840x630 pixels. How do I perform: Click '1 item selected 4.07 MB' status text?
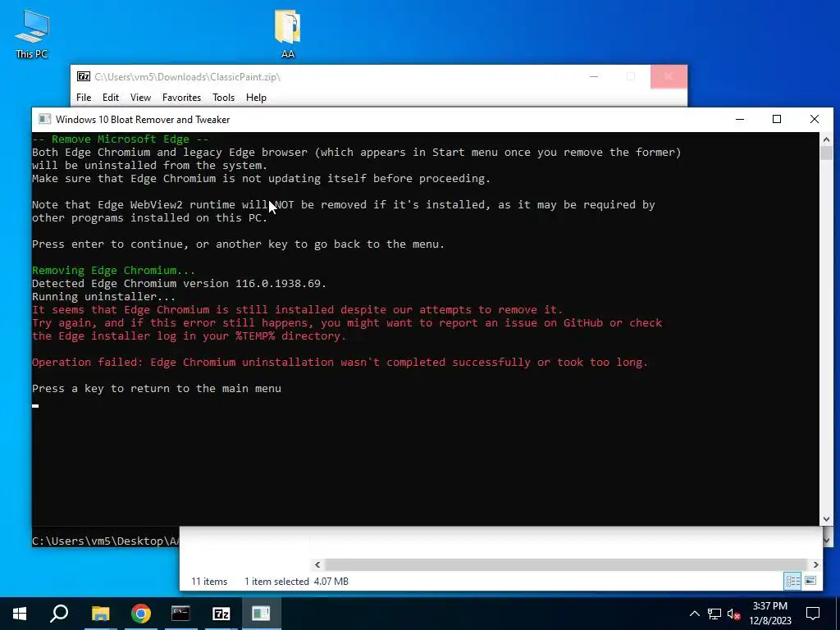[296, 582]
